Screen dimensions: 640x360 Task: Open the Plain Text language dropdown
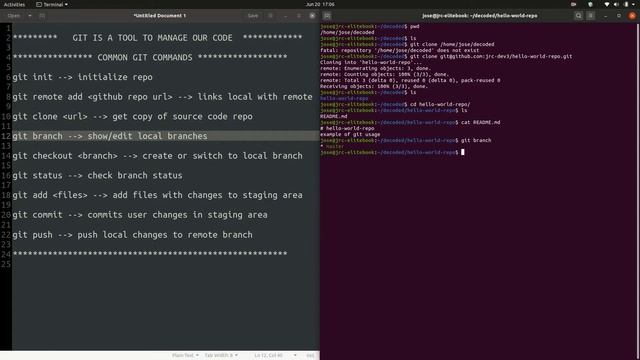point(185,356)
